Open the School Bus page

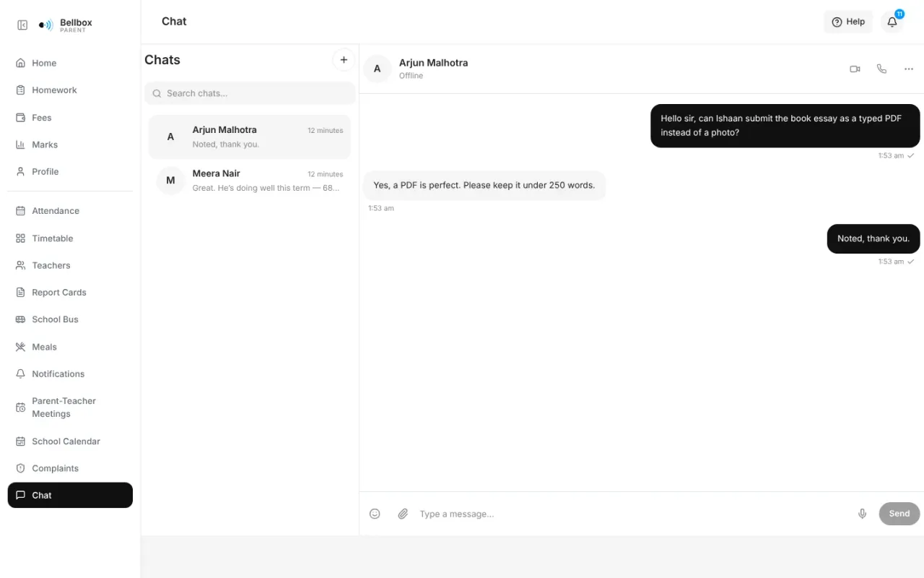coord(70,319)
